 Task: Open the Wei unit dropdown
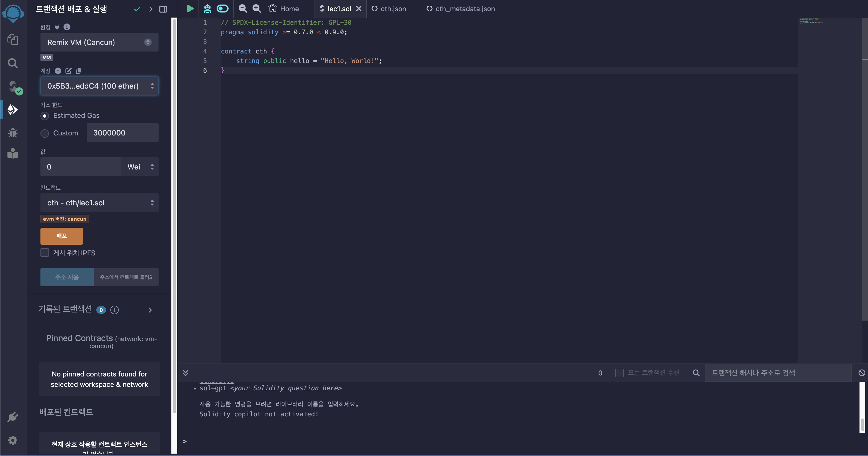140,167
